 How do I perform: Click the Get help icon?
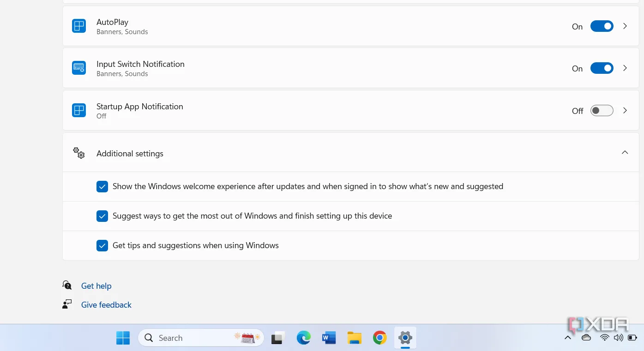click(x=67, y=286)
